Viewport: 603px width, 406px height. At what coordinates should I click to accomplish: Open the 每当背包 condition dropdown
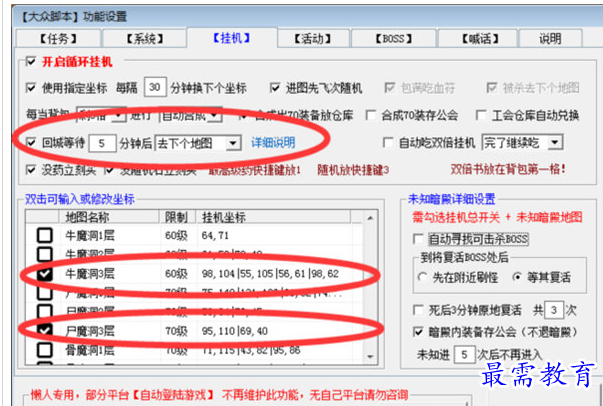(x=101, y=115)
